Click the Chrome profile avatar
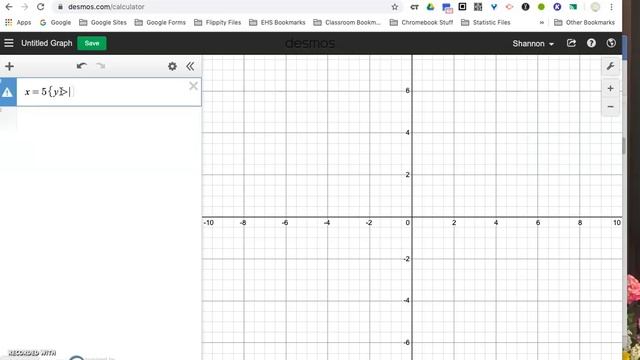Viewport: 640px width, 360px height. (x=596, y=7)
